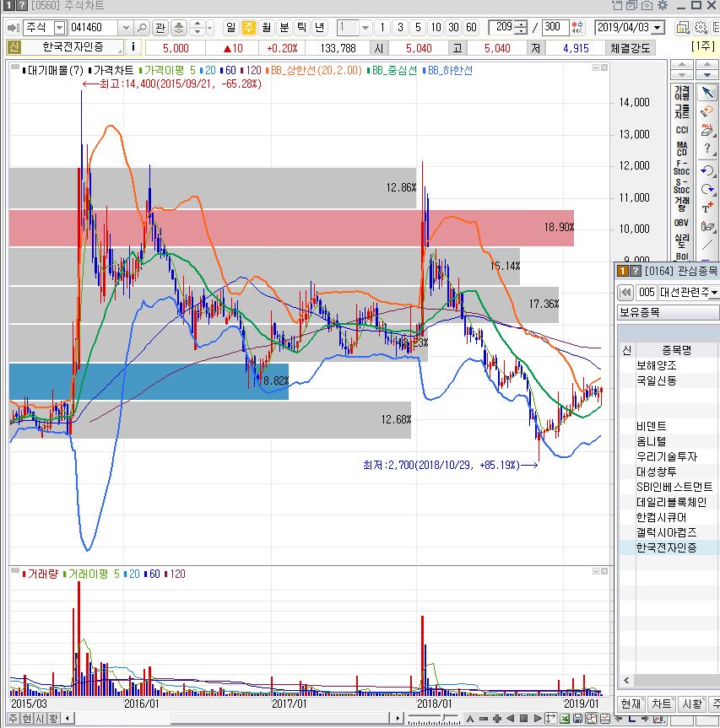Click the stock name field 한국전자인증
720x728 pixels.
(73, 47)
